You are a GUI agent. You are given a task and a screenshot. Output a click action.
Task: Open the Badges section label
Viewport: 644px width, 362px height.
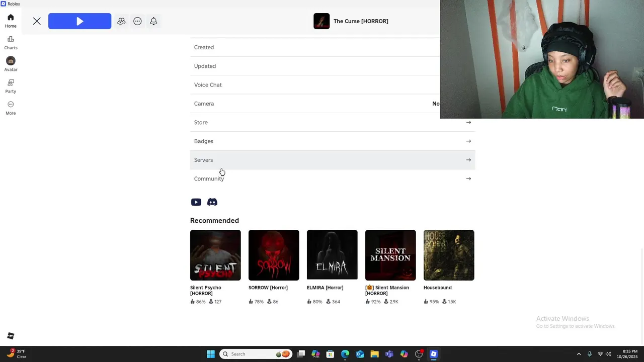(x=204, y=141)
